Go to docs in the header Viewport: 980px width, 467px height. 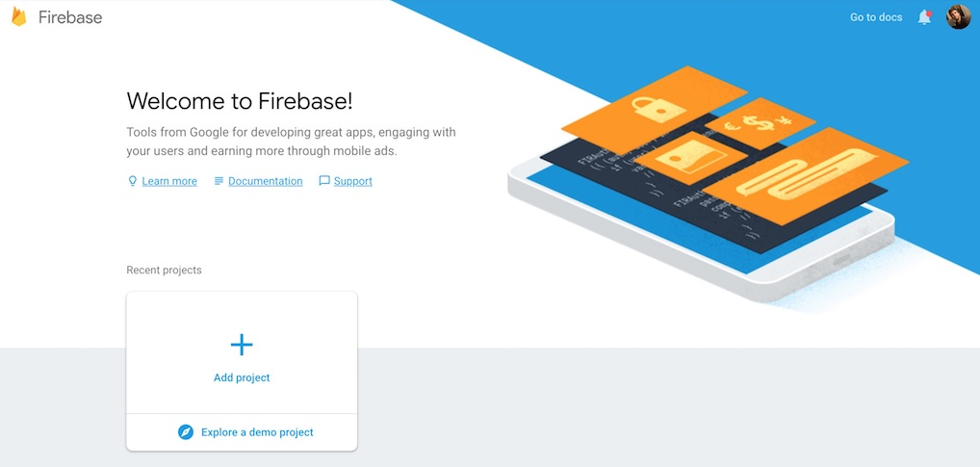[x=876, y=17]
